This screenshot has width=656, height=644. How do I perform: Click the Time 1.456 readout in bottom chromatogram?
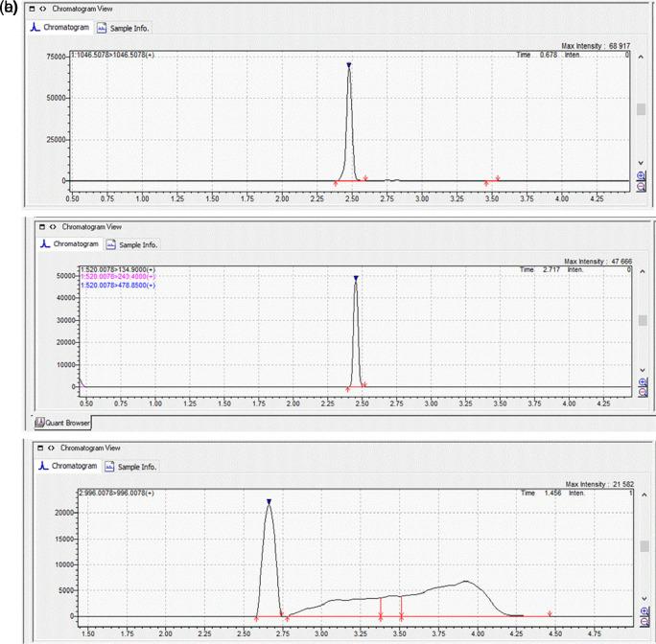pyautogui.click(x=541, y=493)
